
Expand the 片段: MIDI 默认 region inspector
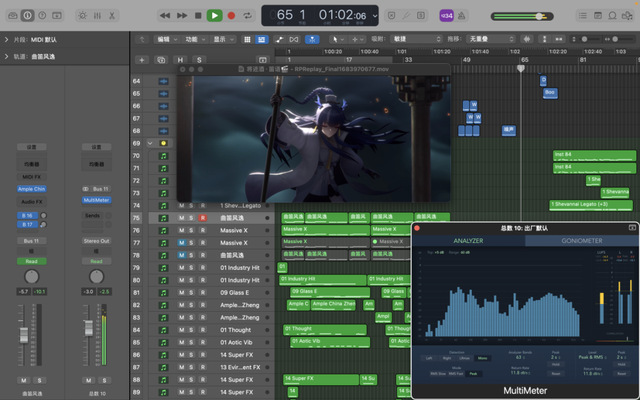[x=7, y=40]
